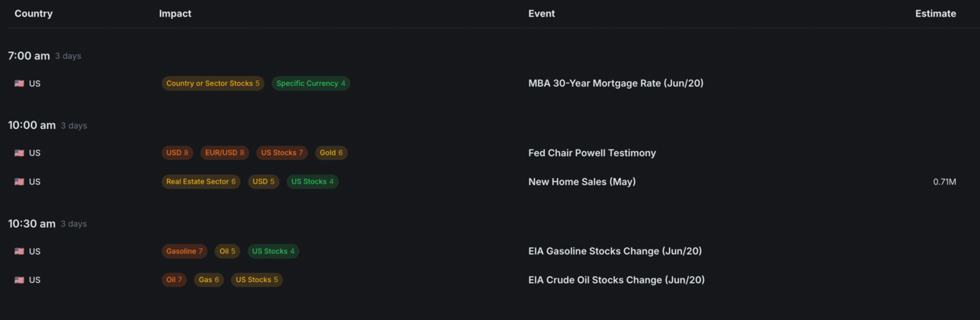The height and width of the screenshot is (320, 980).
Task: Select EIA Gasoline Stocks Change event
Action: coord(614,252)
